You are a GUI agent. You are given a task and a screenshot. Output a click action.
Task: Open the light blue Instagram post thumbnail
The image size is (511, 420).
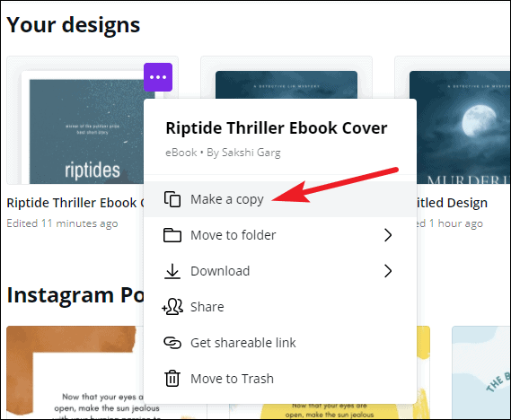481,372
